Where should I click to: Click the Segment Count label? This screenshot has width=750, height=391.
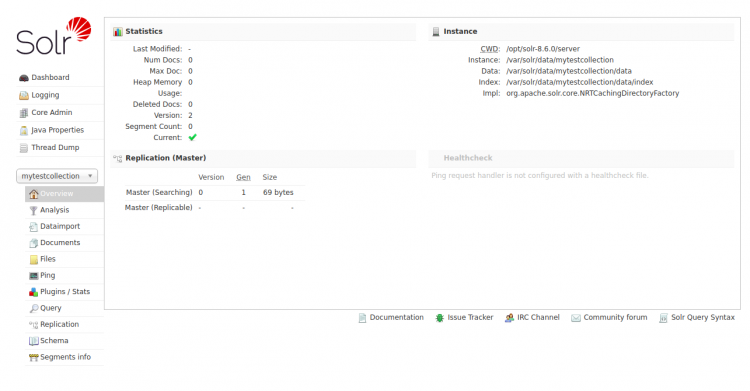(154, 127)
